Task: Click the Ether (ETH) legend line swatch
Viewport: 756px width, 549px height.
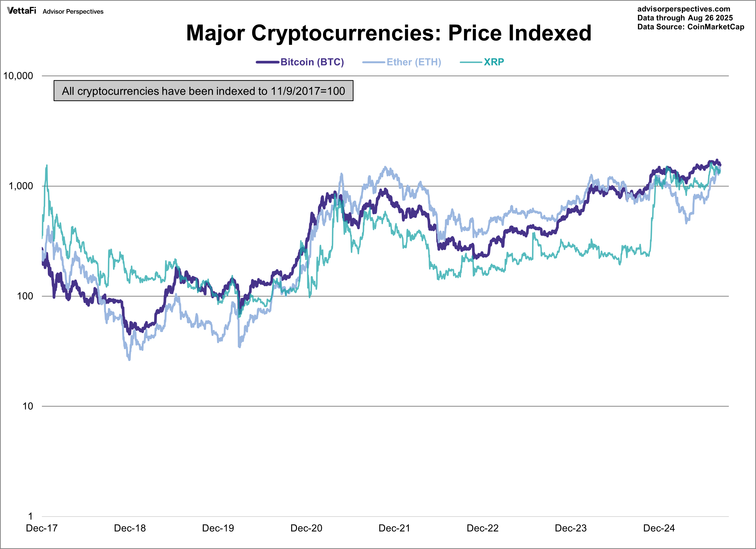Action: point(373,62)
